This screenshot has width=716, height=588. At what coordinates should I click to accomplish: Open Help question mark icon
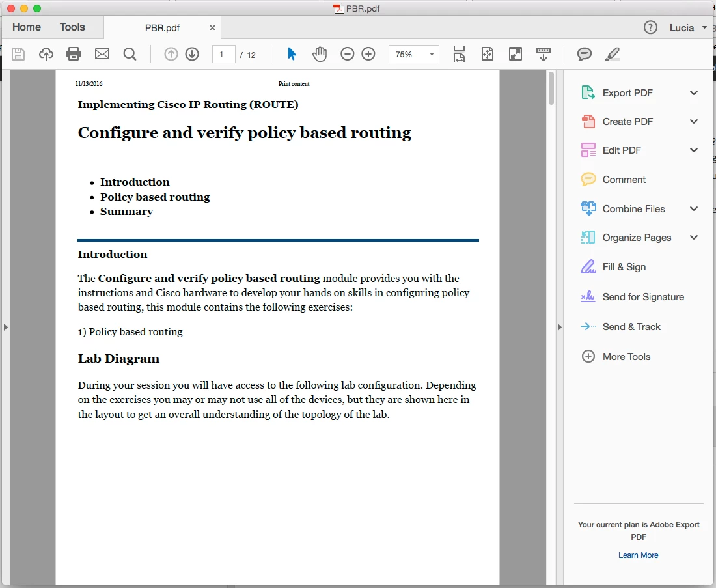pos(650,28)
